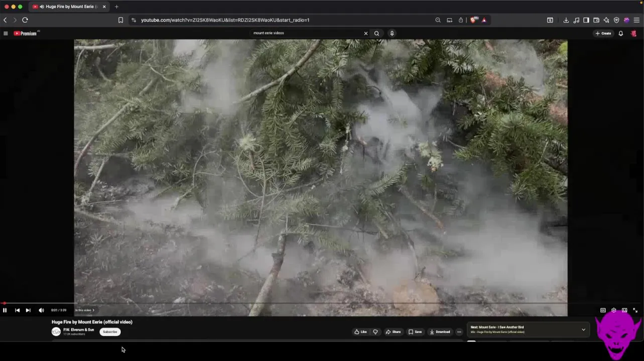
Task: Open P.W. Elverum & Sun channel link
Action: 78,330
